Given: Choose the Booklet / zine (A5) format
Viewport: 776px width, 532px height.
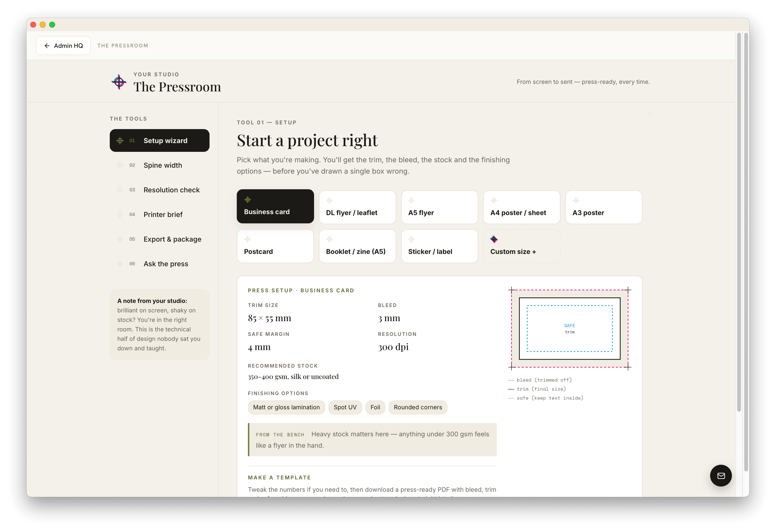Looking at the screenshot, I should (x=357, y=246).
